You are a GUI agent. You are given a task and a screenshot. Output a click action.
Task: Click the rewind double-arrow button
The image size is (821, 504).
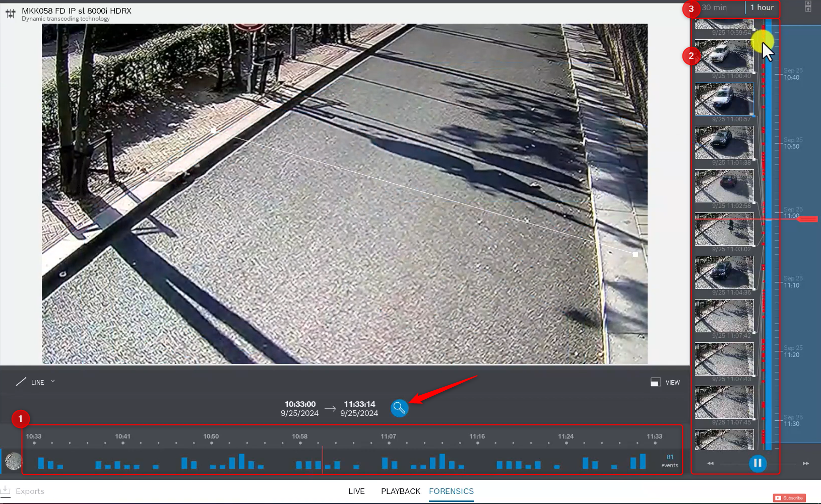(x=710, y=463)
